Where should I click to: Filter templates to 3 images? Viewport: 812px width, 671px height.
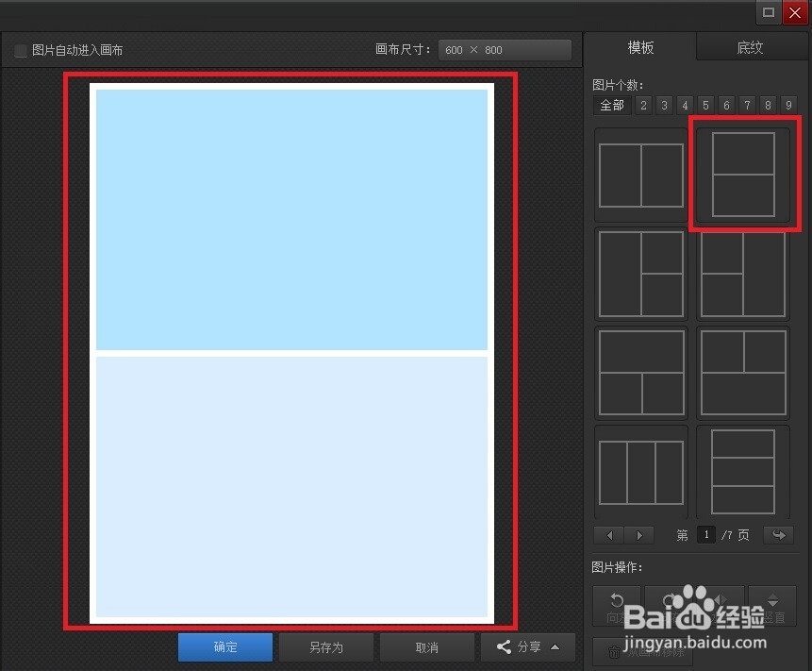pyautogui.click(x=665, y=105)
